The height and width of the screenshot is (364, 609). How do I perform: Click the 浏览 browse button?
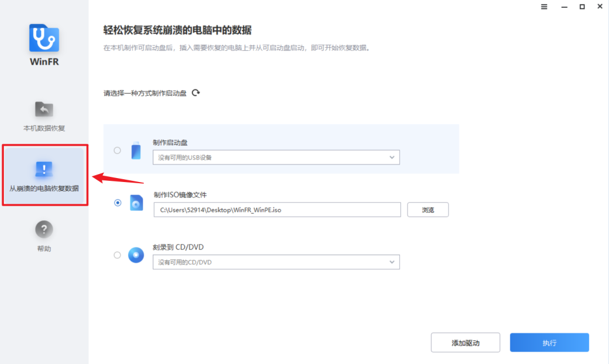point(427,210)
